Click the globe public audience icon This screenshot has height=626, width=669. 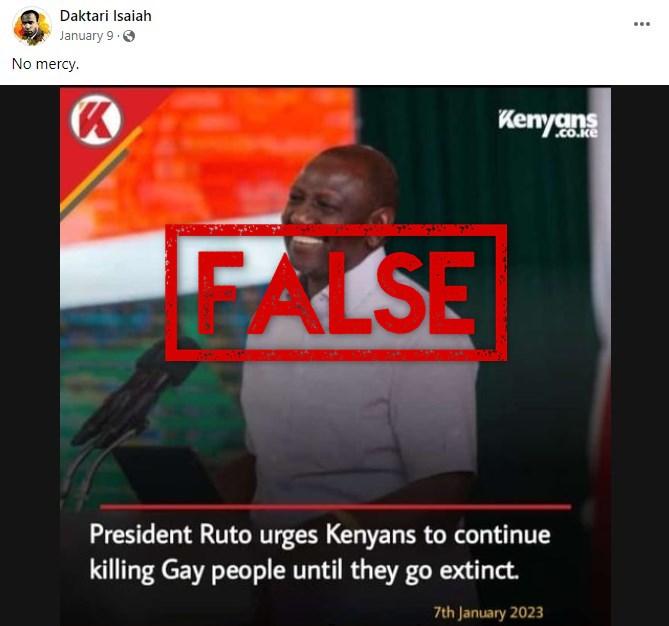[x=129, y=36]
